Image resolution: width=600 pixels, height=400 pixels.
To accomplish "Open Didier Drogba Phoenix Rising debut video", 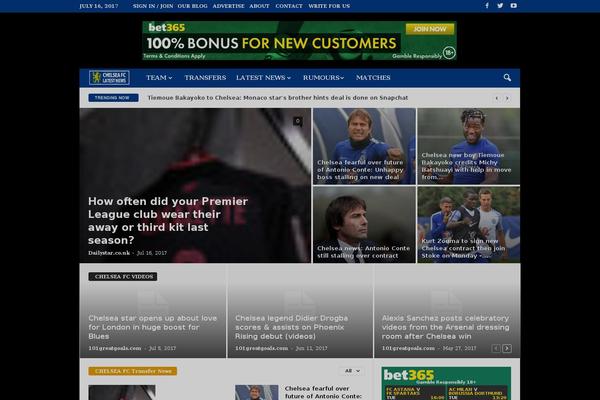I will tap(292, 327).
